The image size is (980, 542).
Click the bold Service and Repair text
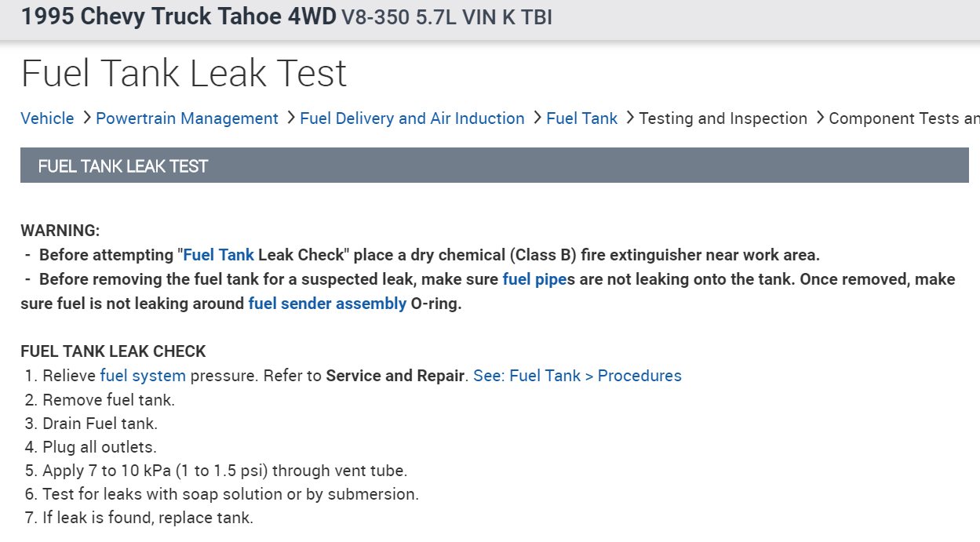[395, 376]
